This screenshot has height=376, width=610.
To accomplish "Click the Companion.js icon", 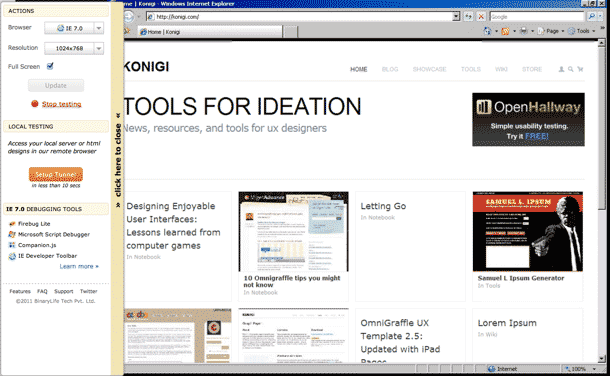I will pos(12,245).
